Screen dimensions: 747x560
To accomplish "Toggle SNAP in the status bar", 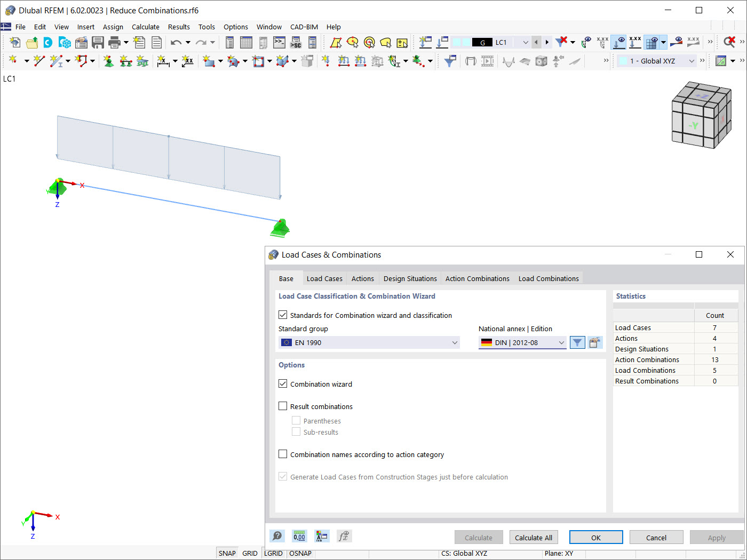I will pos(227,554).
